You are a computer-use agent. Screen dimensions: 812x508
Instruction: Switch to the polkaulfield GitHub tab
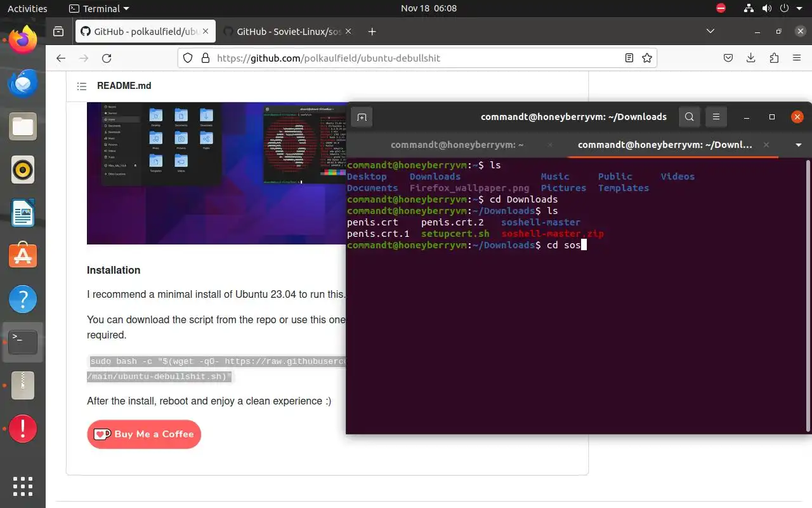pos(145,31)
